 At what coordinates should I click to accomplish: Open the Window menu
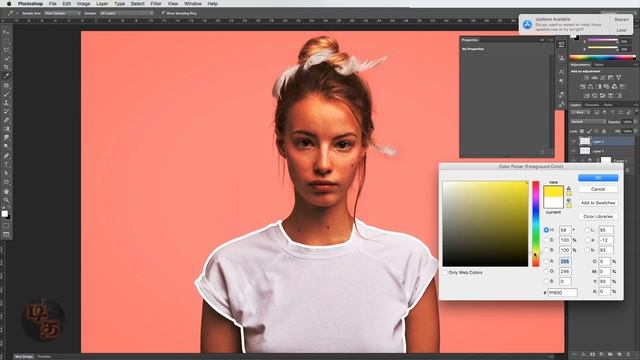[x=192, y=4]
